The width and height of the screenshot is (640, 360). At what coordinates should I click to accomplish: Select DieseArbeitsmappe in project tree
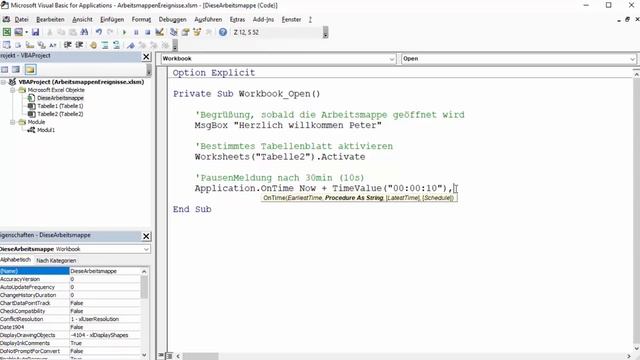click(60, 98)
